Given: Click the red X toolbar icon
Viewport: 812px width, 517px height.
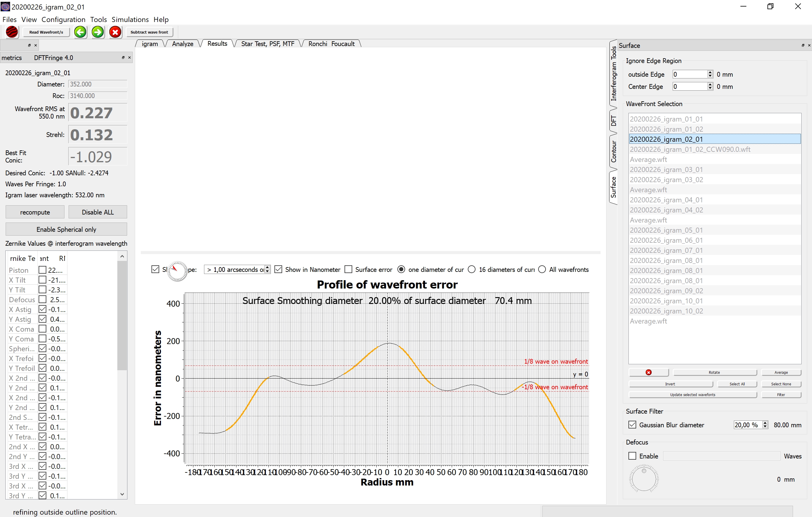Looking at the screenshot, I should pos(115,32).
